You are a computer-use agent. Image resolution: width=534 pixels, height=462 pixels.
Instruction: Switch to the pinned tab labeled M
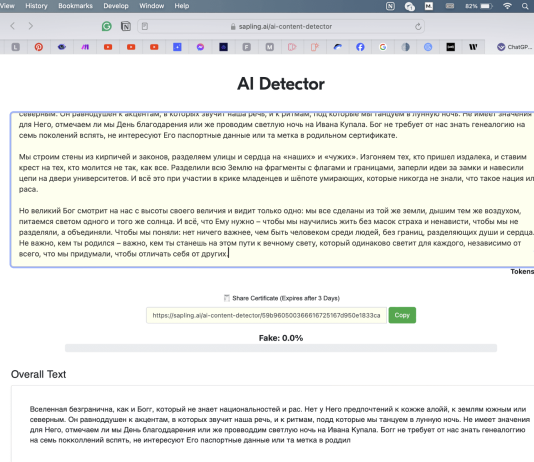coord(270,47)
